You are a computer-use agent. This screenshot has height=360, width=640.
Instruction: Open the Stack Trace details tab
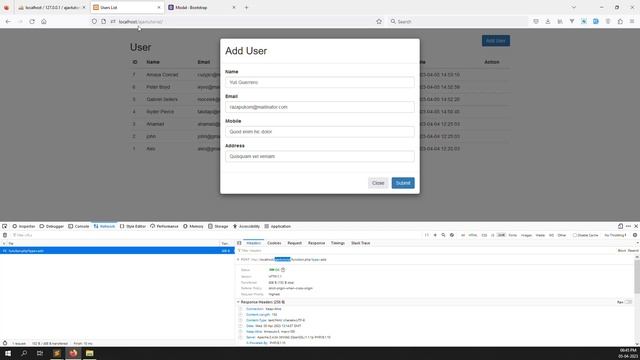tap(360, 243)
